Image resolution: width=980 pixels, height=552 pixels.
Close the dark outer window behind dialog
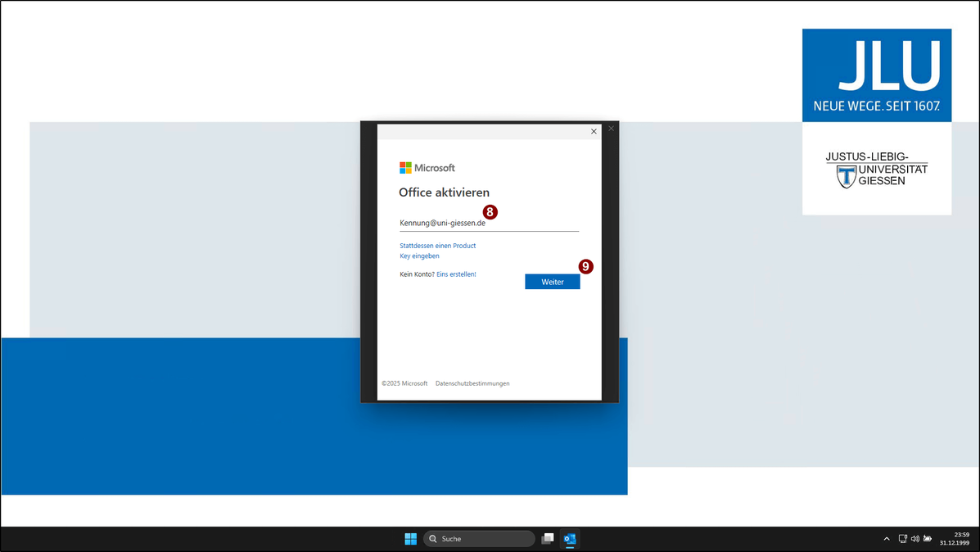click(612, 128)
